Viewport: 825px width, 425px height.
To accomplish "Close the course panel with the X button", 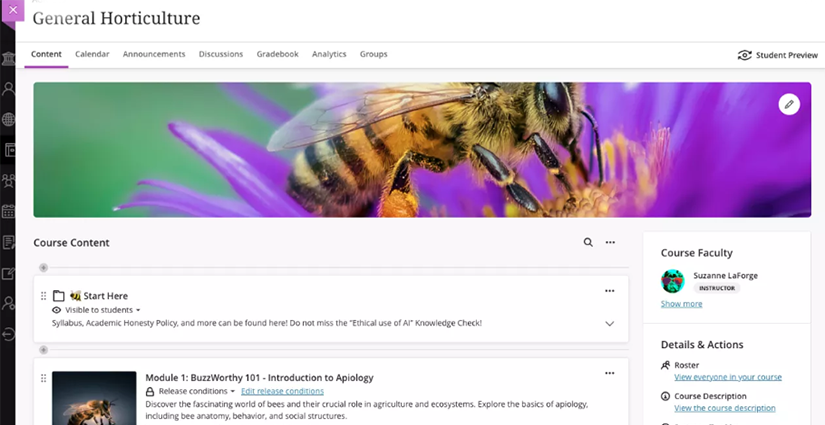I will (12, 10).
